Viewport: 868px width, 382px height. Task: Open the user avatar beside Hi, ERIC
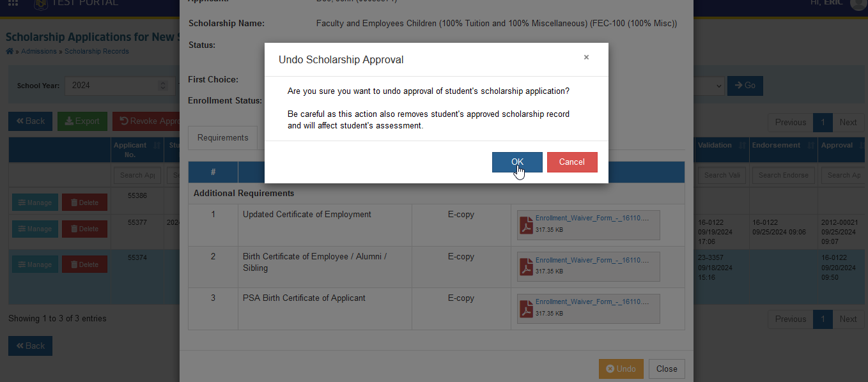[x=858, y=4]
